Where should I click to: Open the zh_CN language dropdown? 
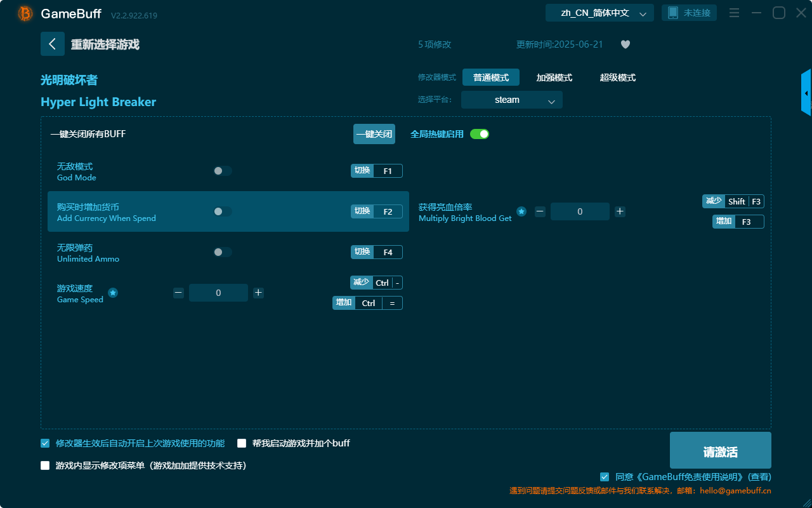599,12
